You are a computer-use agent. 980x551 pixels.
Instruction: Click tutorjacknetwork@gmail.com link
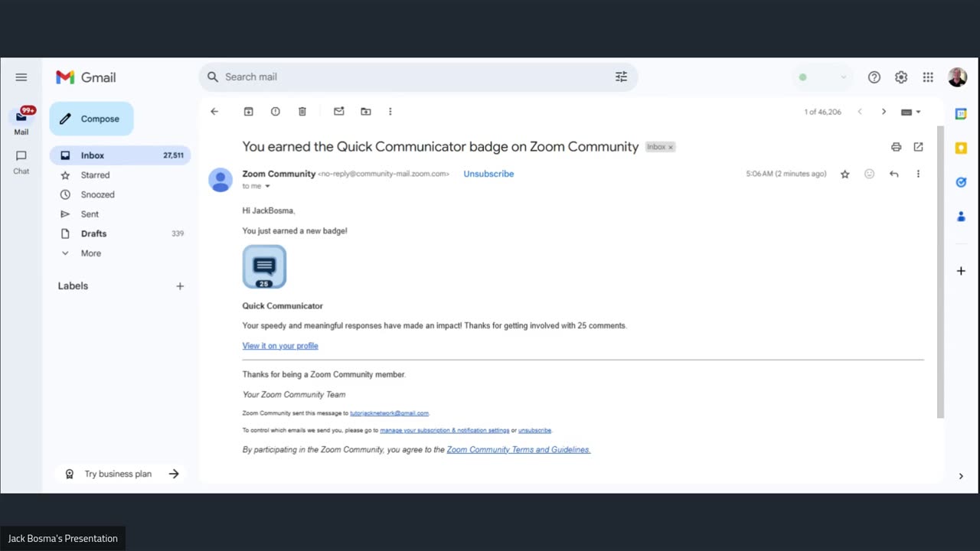pos(390,413)
